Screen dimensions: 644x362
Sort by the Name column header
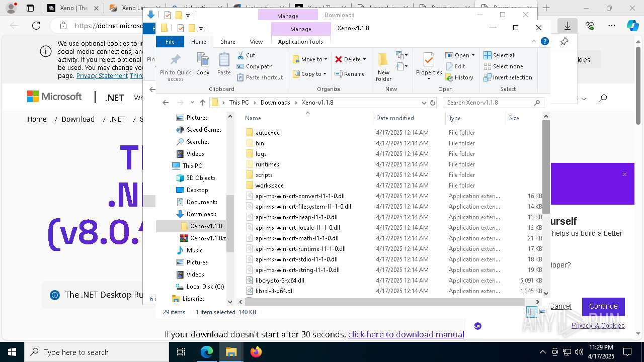click(253, 118)
